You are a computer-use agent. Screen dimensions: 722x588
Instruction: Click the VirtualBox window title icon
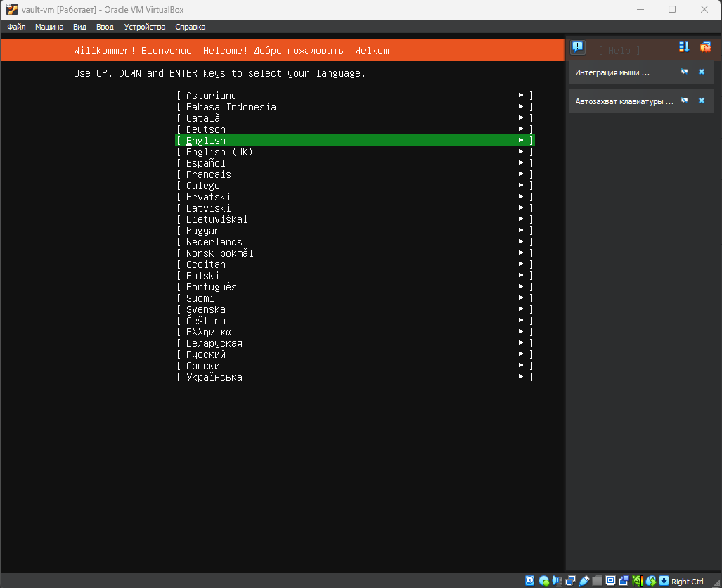point(11,9)
